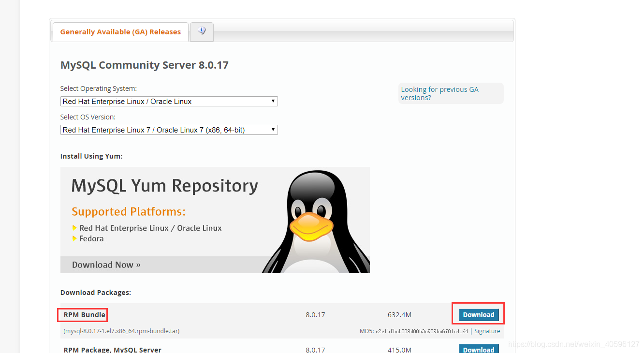Select the MySQL Community Server 8.0.17 heading

tap(144, 65)
